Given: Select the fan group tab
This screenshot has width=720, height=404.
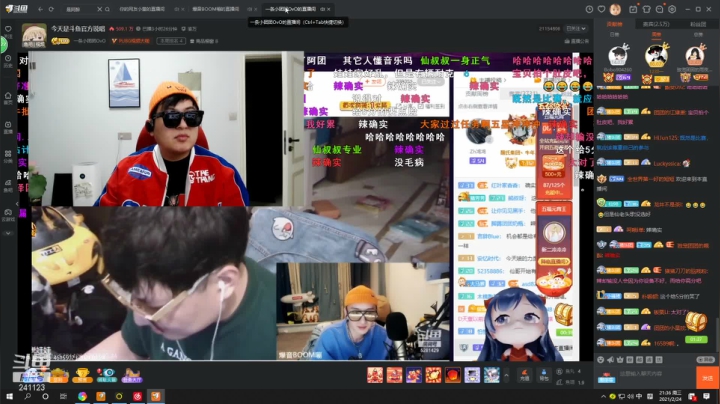Looking at the screenshot, I should point(698,24).
